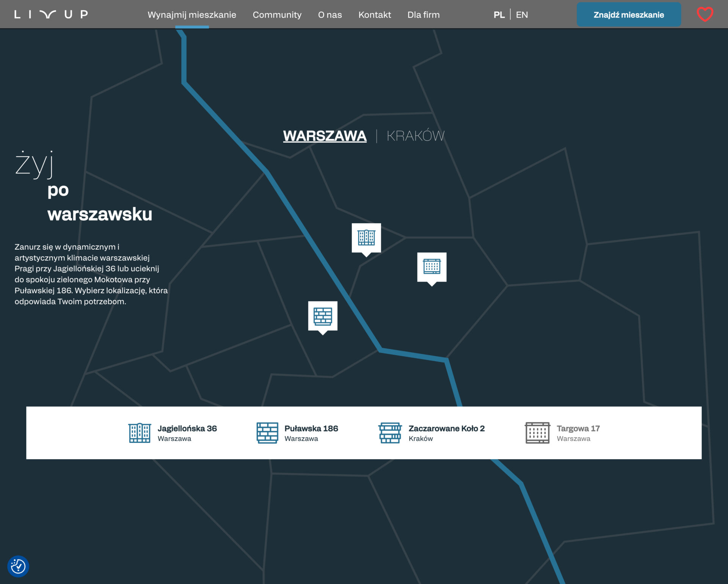The width and height of the screenshot is (728, 584).
Task: Go to O nas page
Action: pyautogui.click(x=330, y=15)
